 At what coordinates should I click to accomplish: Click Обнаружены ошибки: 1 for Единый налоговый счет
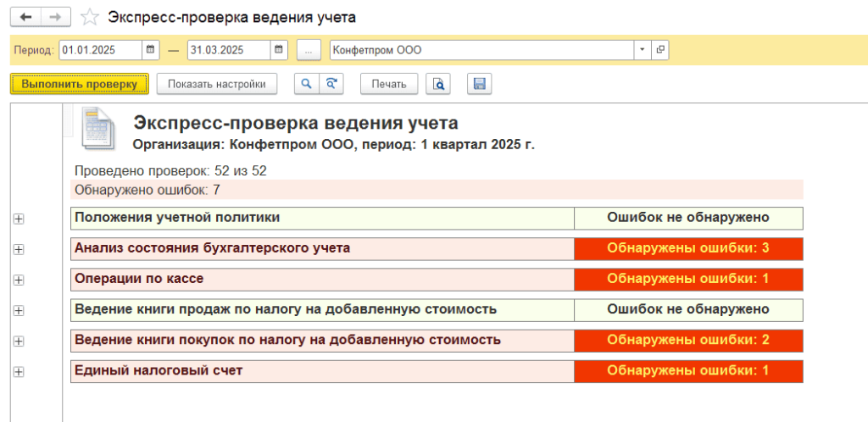tap(688, 371)
